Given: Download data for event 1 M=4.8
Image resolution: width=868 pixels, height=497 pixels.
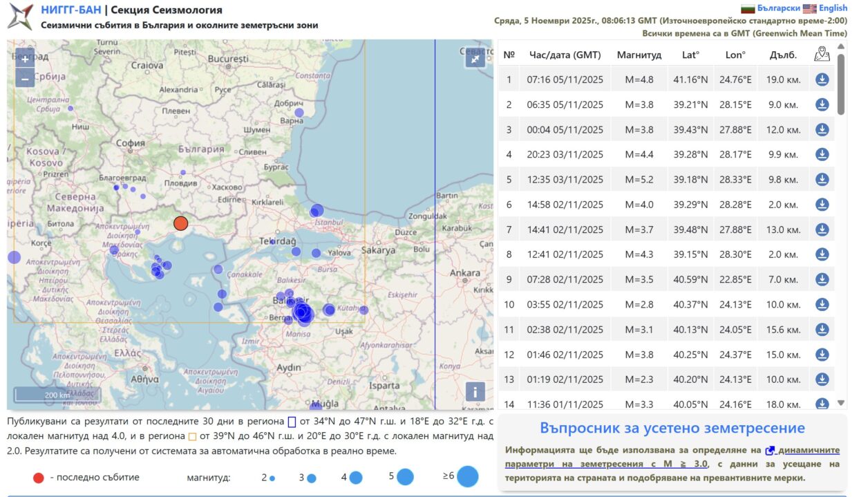Looking at the screenshot, I should [822, 79].
